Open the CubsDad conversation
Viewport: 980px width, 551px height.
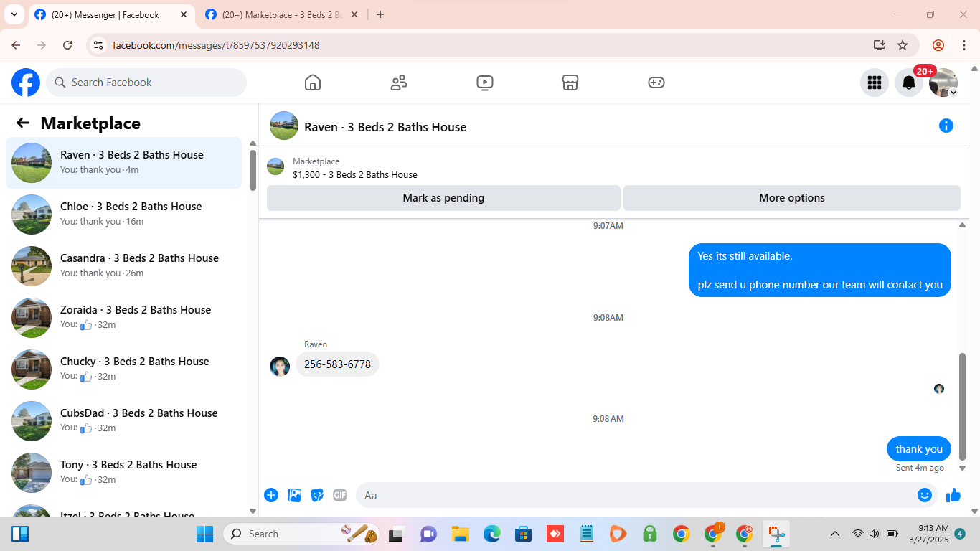coord(124,421)
